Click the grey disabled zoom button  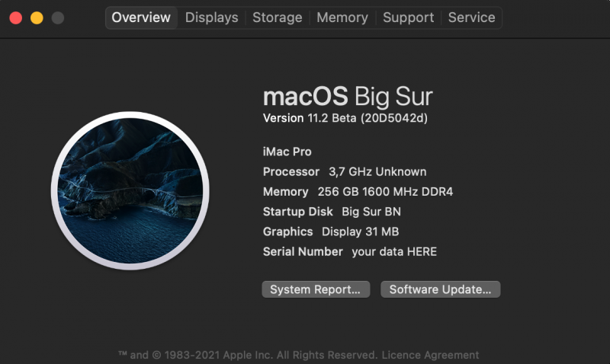[58, 18]
